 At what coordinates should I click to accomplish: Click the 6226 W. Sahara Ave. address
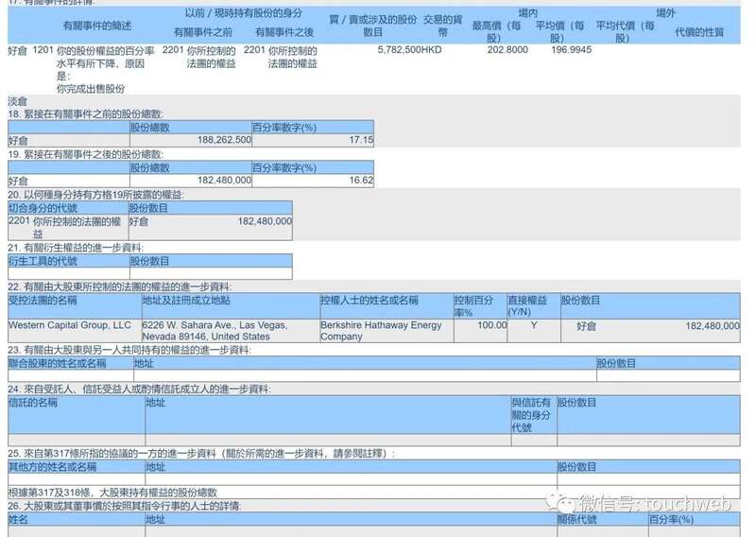[215, 331]
